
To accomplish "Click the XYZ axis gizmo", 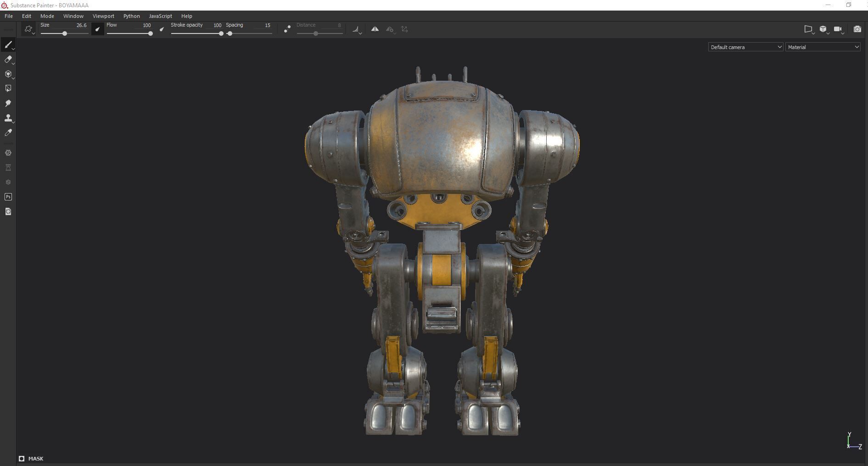I will (854, 441).
